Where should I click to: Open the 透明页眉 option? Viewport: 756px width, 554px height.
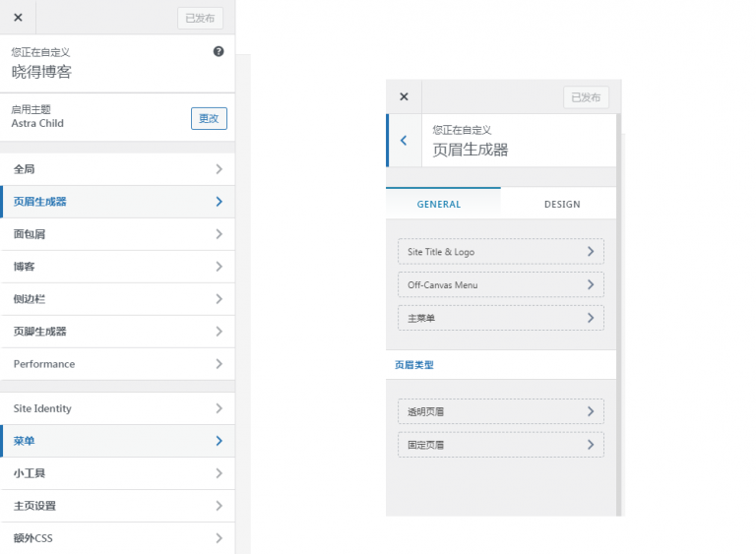tap(500, 411)
